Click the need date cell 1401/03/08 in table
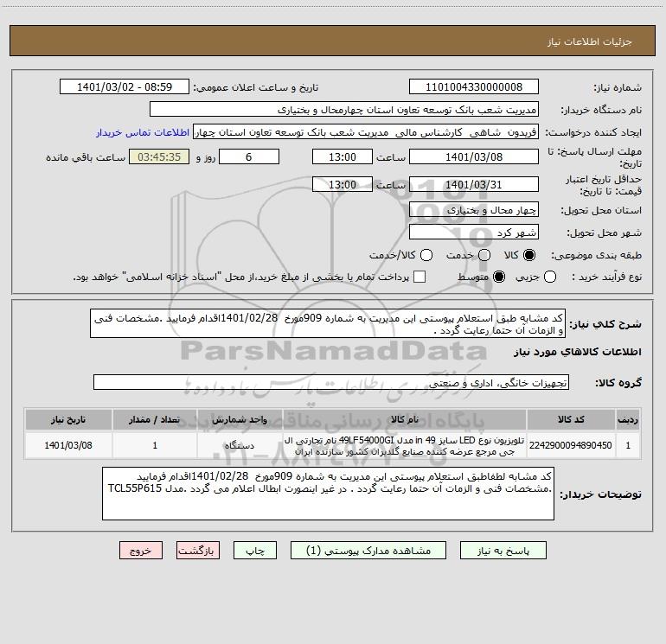The height and width of the screenshot is (644, 666). coord(68,445)
